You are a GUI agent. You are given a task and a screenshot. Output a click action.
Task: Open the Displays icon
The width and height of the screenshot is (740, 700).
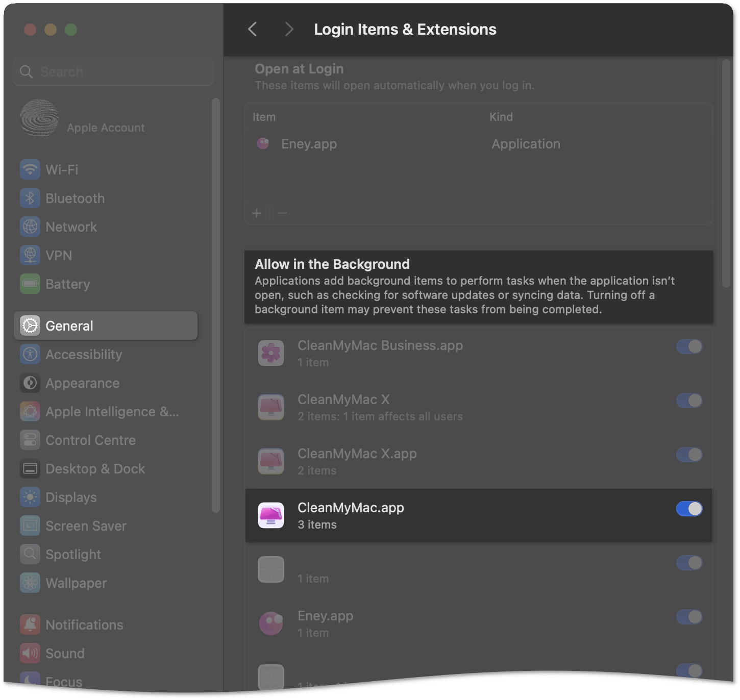pyautogui.click(x=30, y=497)
